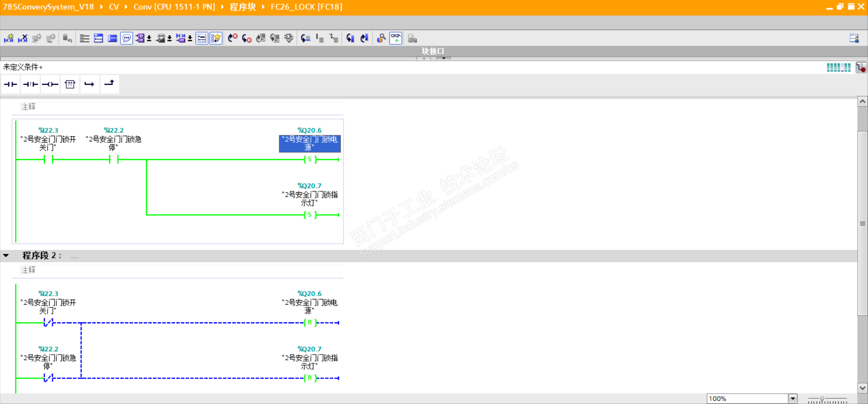Screen dimensions: 868x404
Task: Select the %I22.3 open contact in network 1
Action: click(x=49, y=160)
